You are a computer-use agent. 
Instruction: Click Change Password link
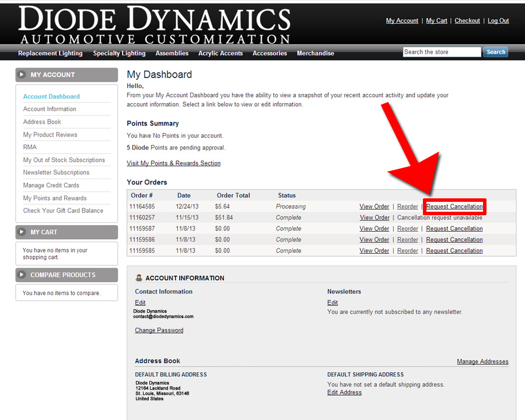[x=159, y=330]
